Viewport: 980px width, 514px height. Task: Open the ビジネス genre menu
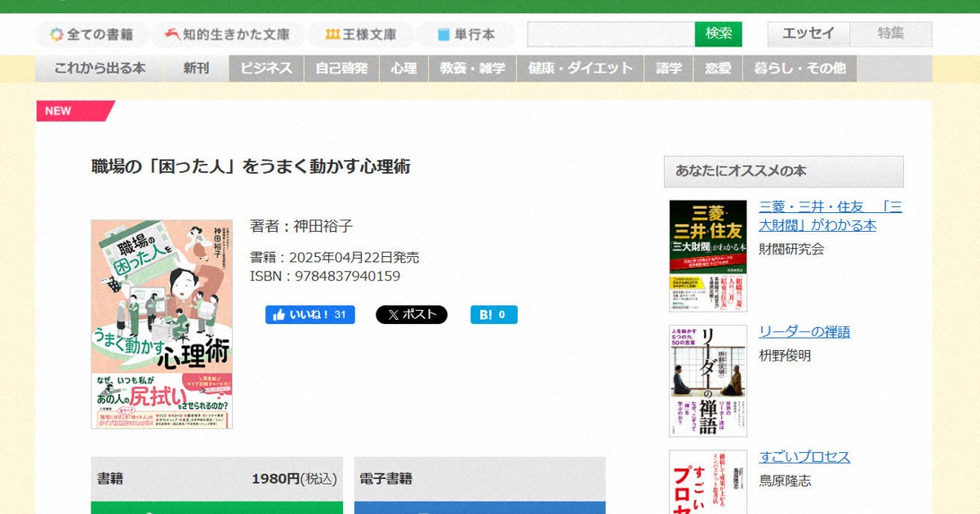coord(266,69)
